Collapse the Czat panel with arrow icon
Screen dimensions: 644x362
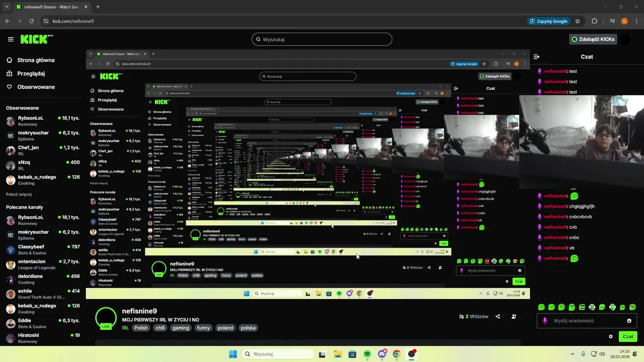(536, 57)
